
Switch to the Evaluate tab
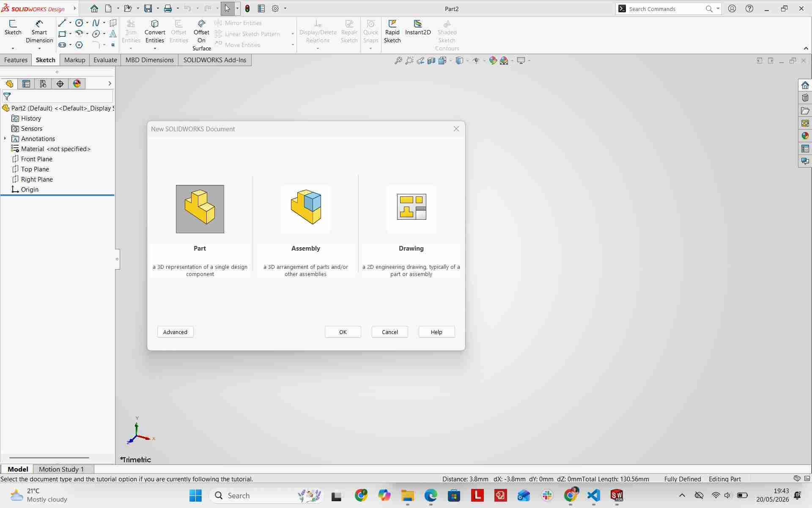(x=105, y=60)
